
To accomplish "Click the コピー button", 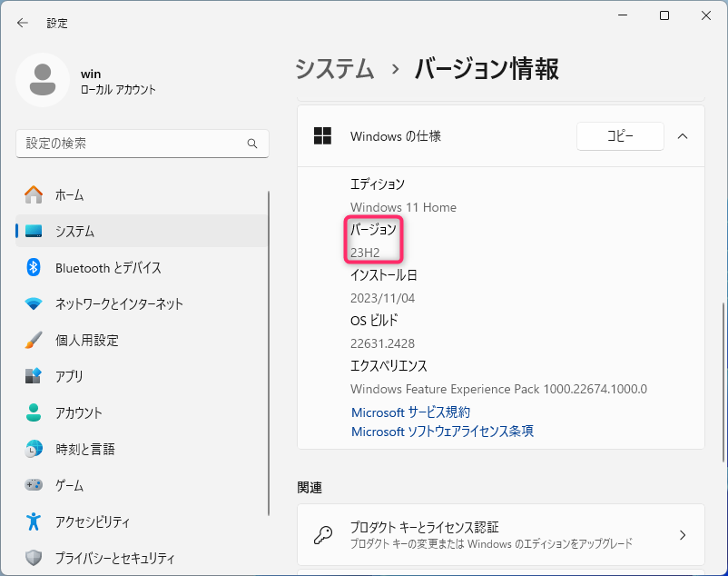I will tap(620, 136).
